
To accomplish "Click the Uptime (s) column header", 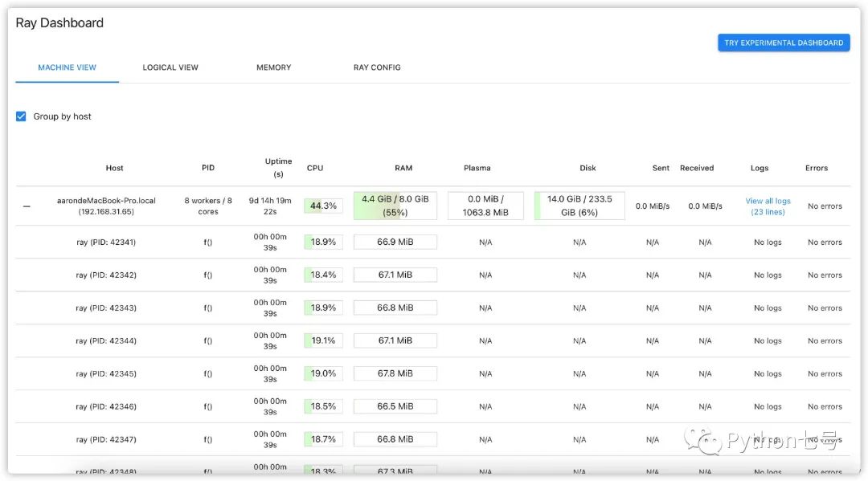I will (x=278, y=167).
